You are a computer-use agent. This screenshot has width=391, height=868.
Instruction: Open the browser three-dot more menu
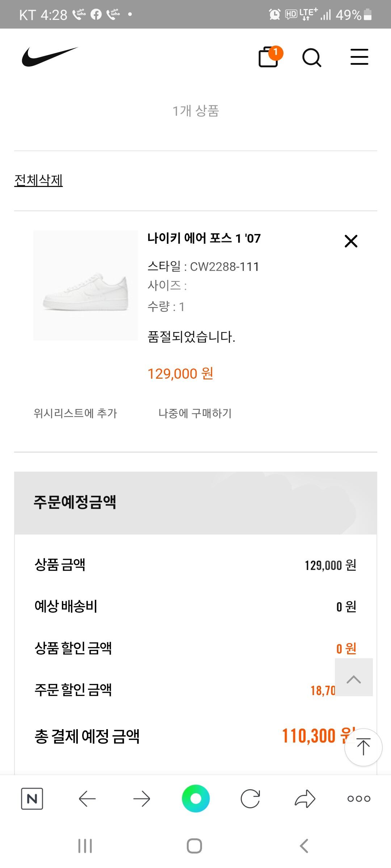tap(359, 798)
